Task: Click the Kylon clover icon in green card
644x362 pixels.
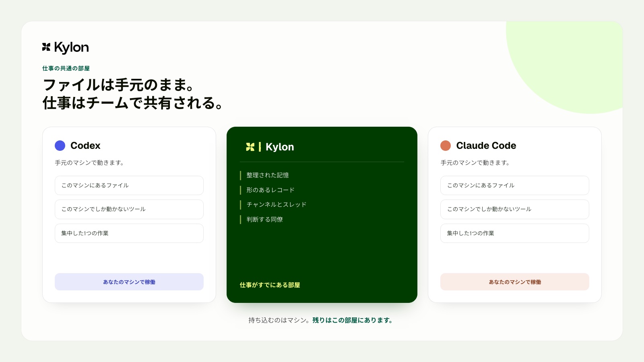Action: (x=250, y=147)
